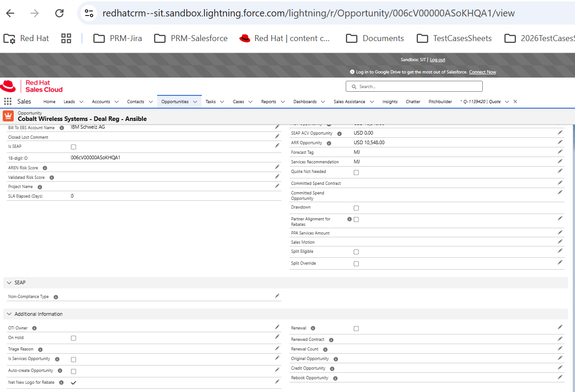The width and height of the screenshot is (575, 392).
Task: Toggle the Is SEAP checkbox
Action: (74, 147)
